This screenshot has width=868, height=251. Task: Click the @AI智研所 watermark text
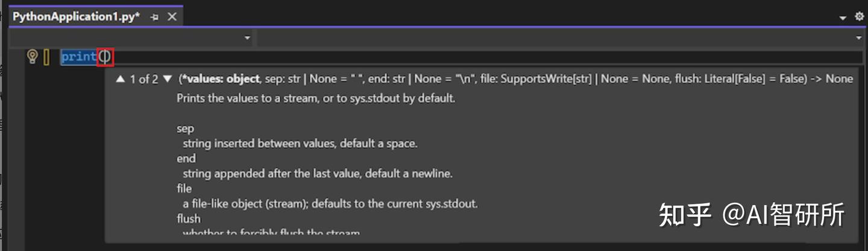click(784, 215)
